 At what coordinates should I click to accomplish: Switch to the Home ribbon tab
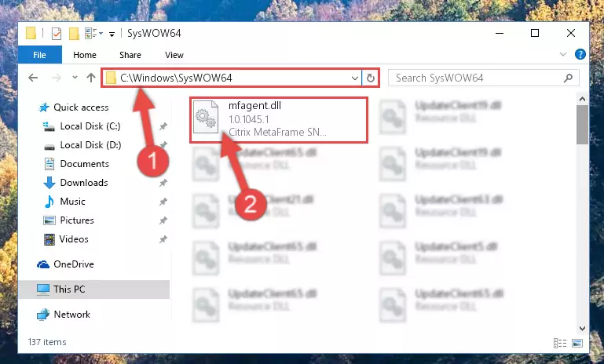click(85, 55)
